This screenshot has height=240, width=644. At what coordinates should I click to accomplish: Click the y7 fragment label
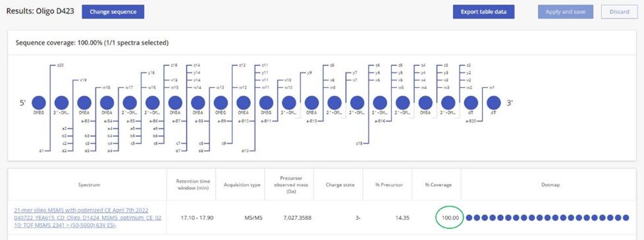[355, 72]
